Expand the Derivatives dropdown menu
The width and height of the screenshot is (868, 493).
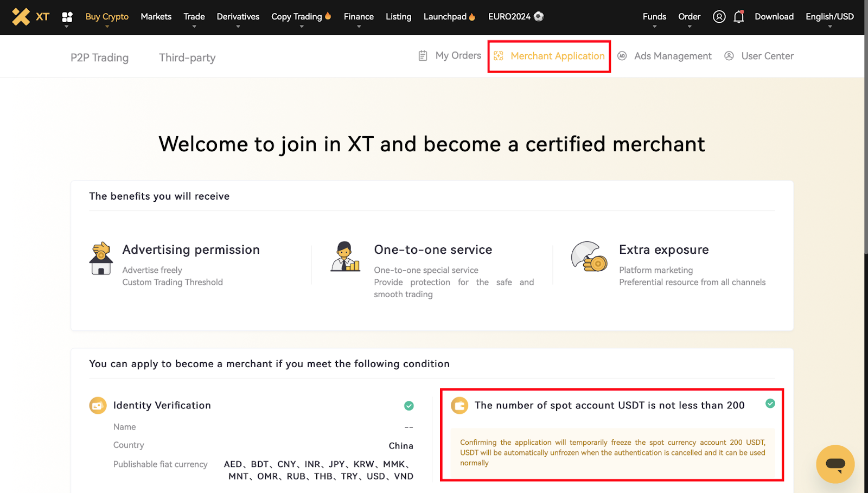(x=238, y=17)
